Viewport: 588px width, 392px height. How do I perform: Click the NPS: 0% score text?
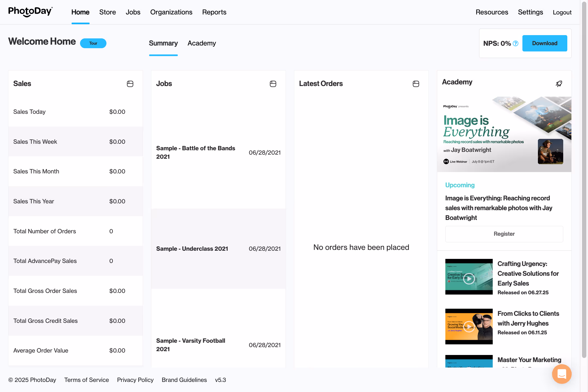[497, 44]
